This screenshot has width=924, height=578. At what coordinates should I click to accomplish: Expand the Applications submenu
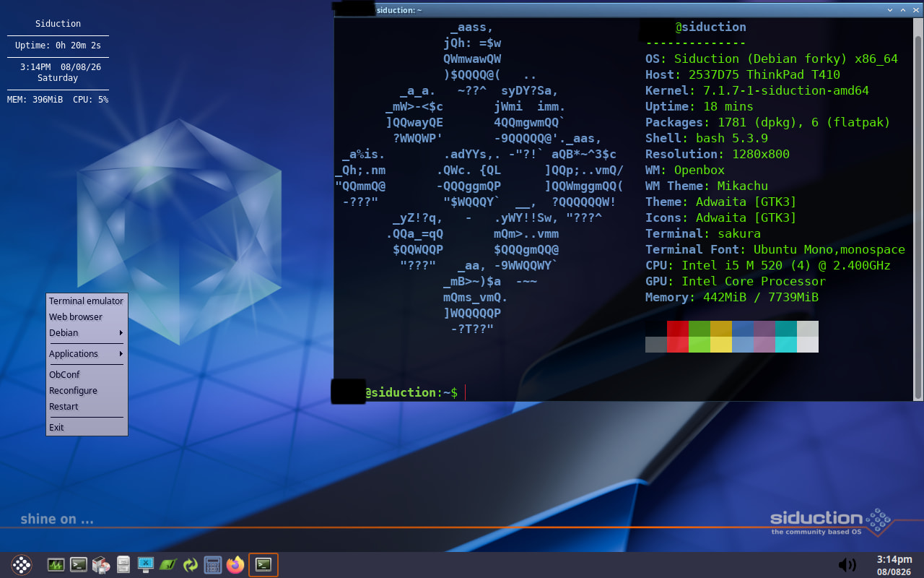point(87,354)
